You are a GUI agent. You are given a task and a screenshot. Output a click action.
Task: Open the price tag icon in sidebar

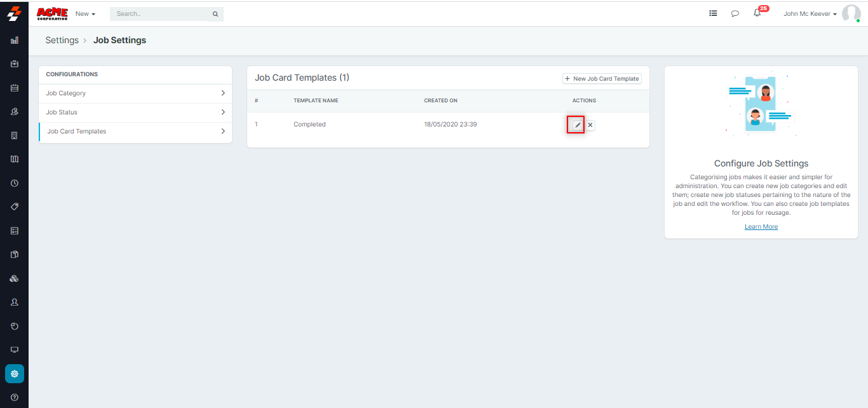pyautogui.click(x=15, y=207)
